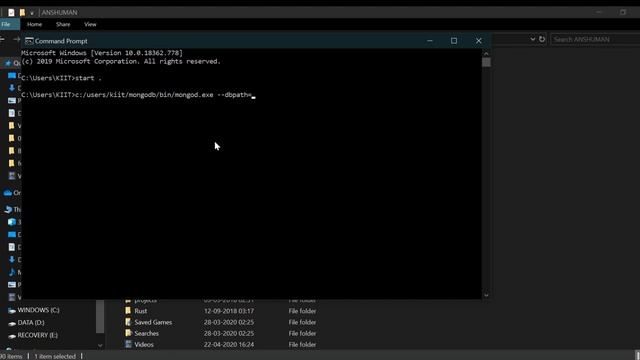
Task: Switch to the Home ribbon tab
Action: 34,24
